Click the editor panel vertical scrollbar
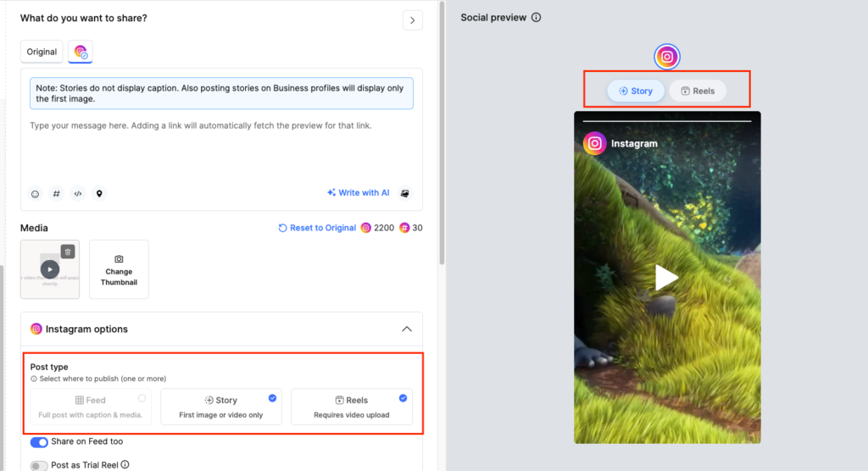 pyautogui.click(x=442, y=133)
